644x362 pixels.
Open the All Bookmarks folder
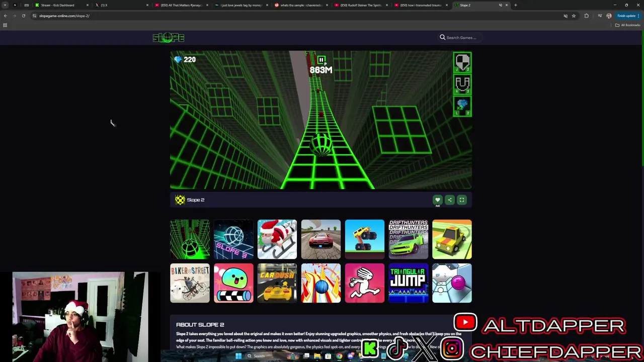click(628, 25)
